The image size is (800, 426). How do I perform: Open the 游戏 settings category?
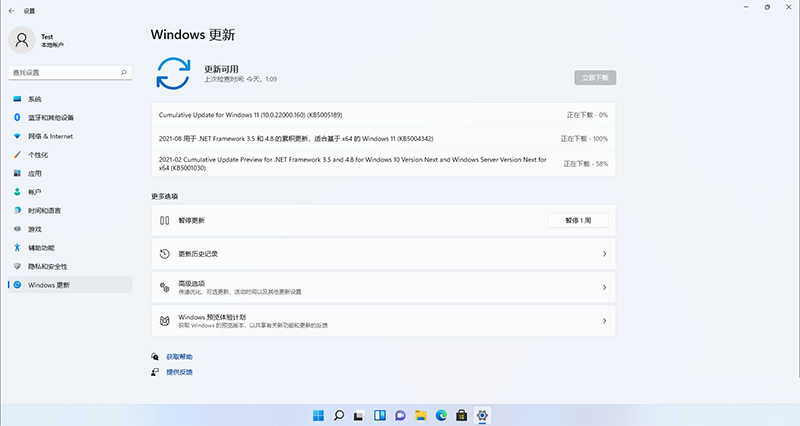pos(70,229)
